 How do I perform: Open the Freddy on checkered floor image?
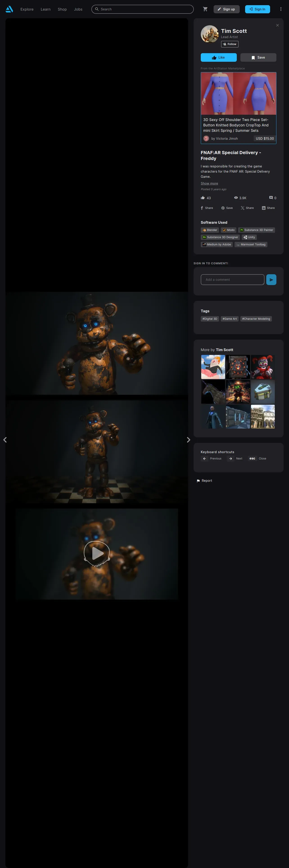tap(97, 452)
